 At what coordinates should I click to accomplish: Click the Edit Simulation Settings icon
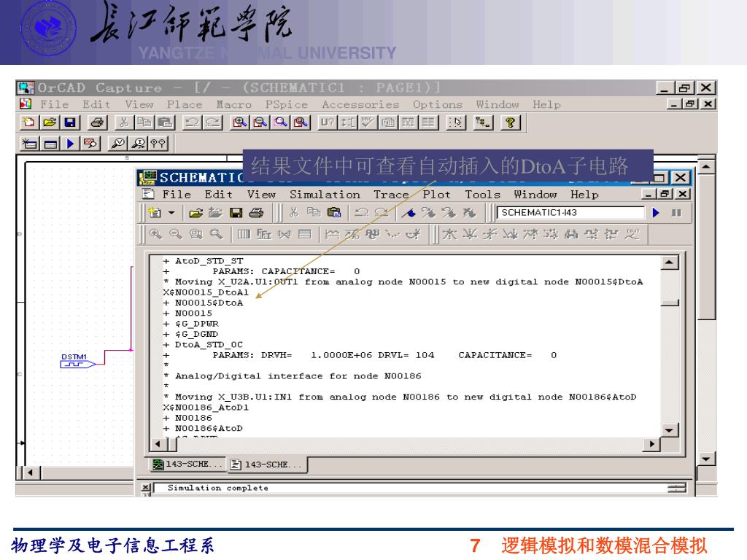pos(50,143)
